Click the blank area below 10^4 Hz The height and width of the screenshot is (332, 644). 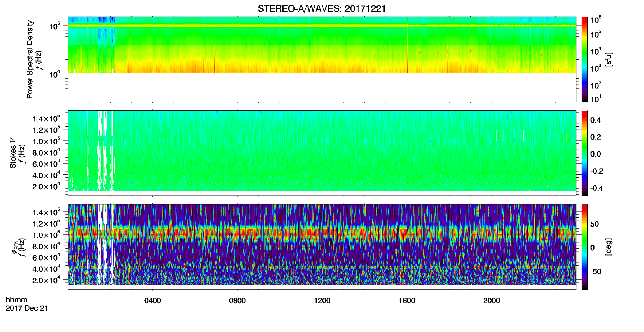322,87
